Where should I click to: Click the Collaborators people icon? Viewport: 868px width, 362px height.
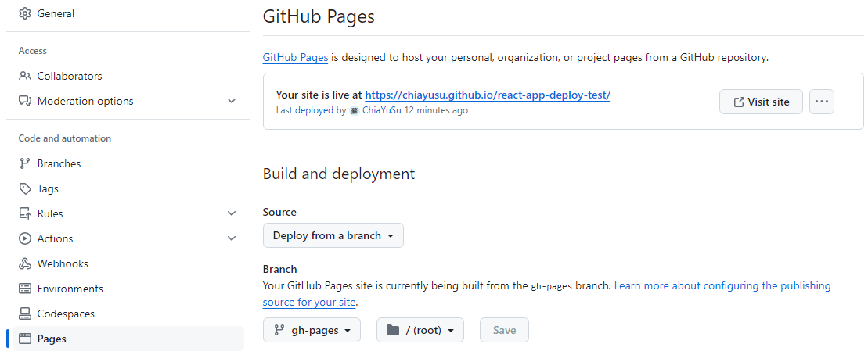tap(25, 76)
